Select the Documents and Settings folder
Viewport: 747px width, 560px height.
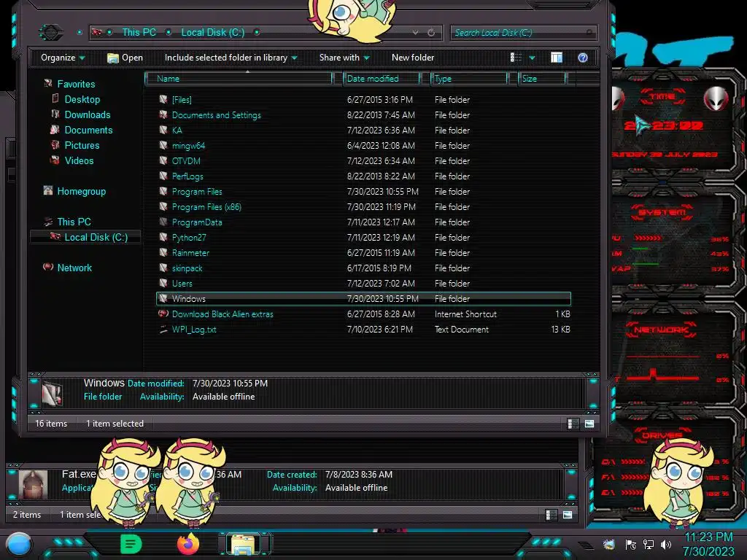pos(216,114)
